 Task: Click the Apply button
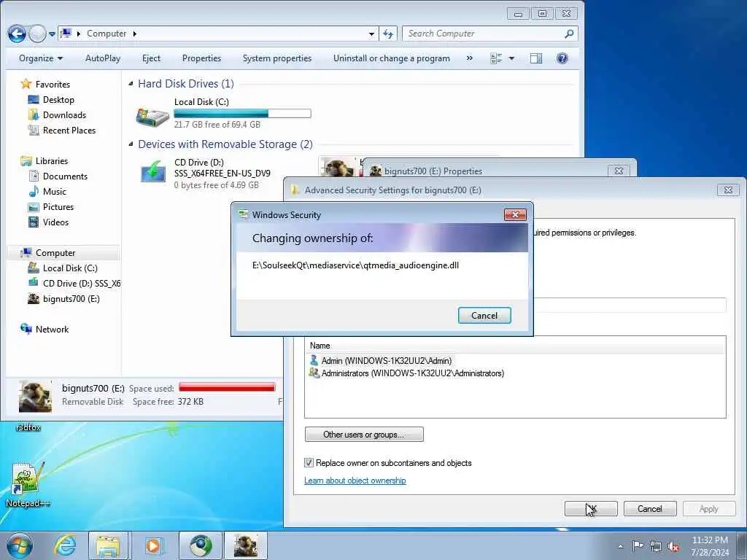point(708,508)
